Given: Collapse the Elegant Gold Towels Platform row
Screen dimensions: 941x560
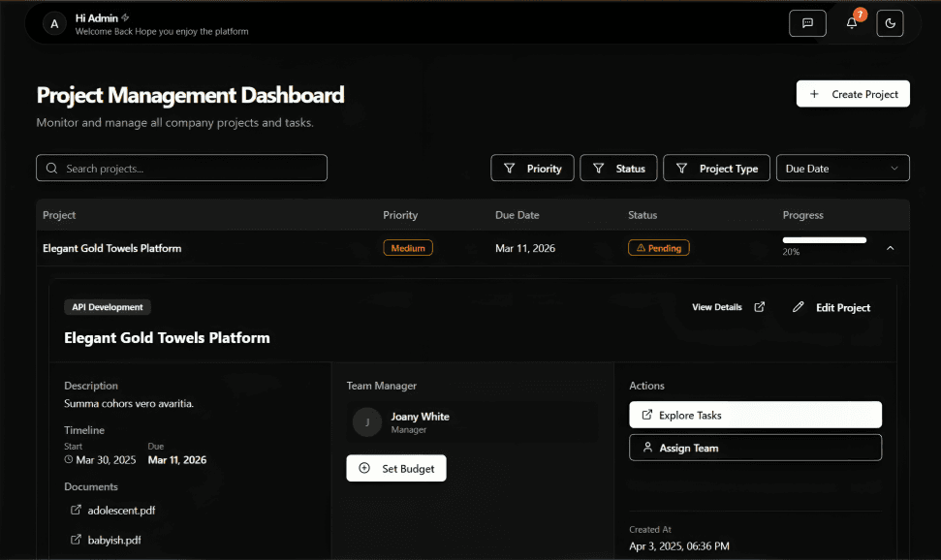Looking at the screenshot, I should [x=890, y=248].
